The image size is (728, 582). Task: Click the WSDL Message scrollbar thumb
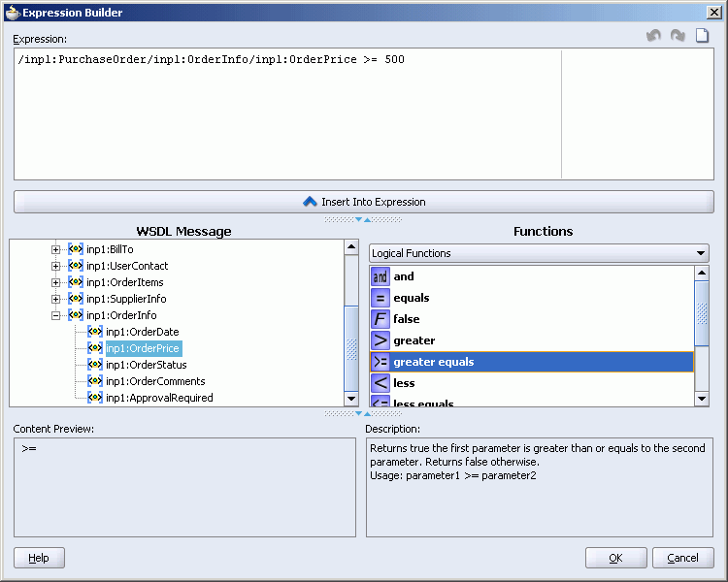[x=351, y=348]
